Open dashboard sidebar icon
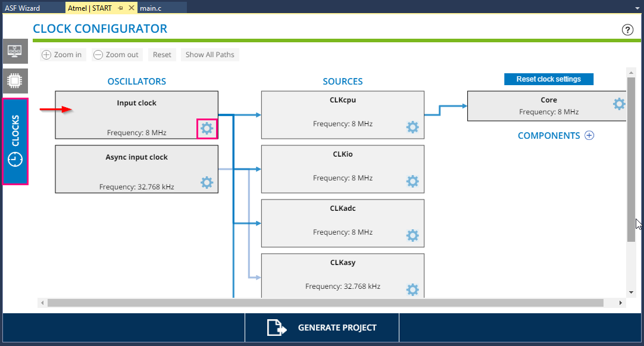Viewport: 644px width, 346px height. 15,51
